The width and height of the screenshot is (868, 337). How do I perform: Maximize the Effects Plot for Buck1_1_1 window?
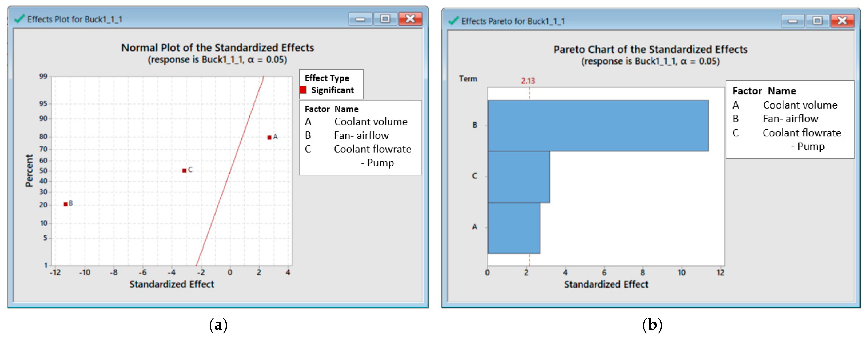[x=385, y=19]
